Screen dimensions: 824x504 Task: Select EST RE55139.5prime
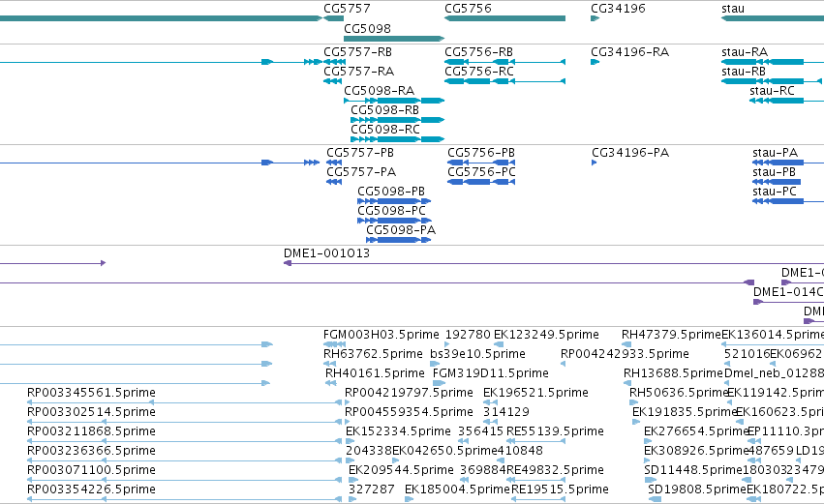tap(555, 432)
